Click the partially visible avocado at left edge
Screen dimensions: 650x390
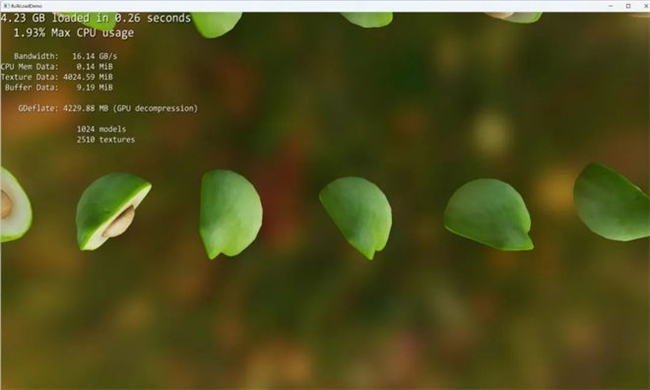15,204
